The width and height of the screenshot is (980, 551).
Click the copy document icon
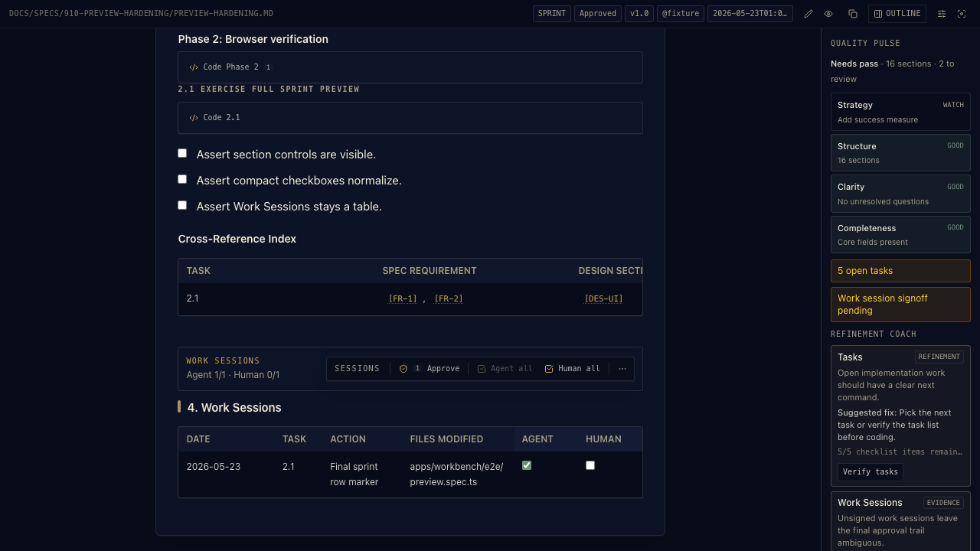pos(853,14)
